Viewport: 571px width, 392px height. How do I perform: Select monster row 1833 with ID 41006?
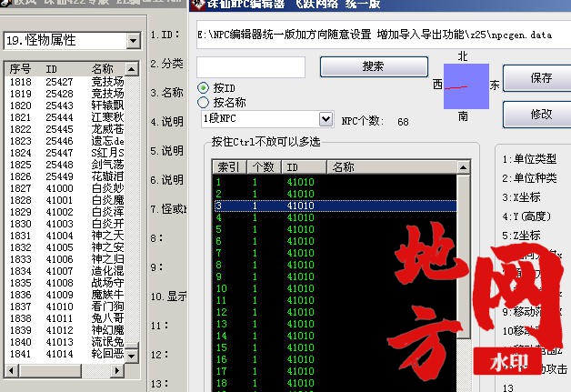66,259
